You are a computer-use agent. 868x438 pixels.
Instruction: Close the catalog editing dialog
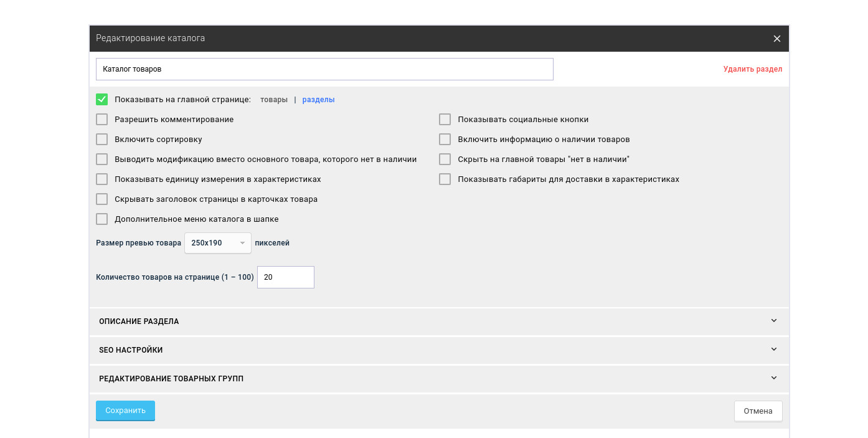[776, 39]
